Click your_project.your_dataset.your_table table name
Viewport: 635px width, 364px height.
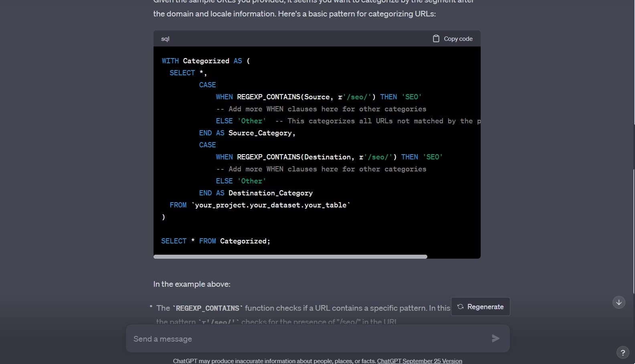click(x=271, y=205)
